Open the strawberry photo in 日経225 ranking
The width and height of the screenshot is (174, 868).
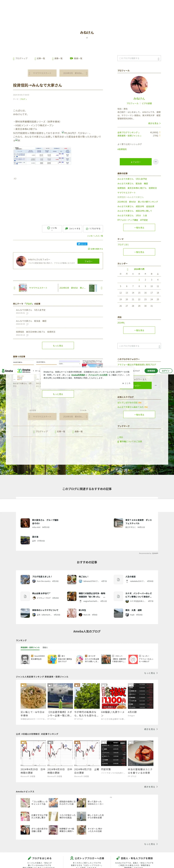(x=141, y=753)
